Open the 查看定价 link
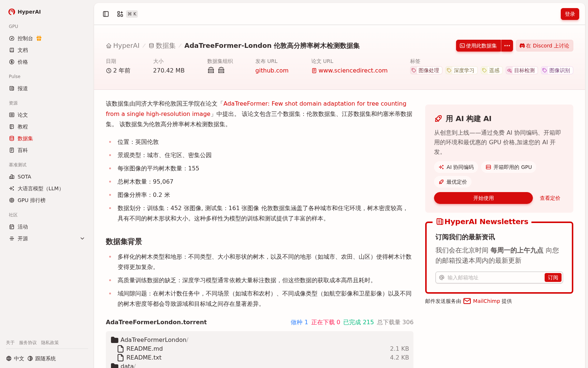The image size is (588, 368). coord(550,198)
